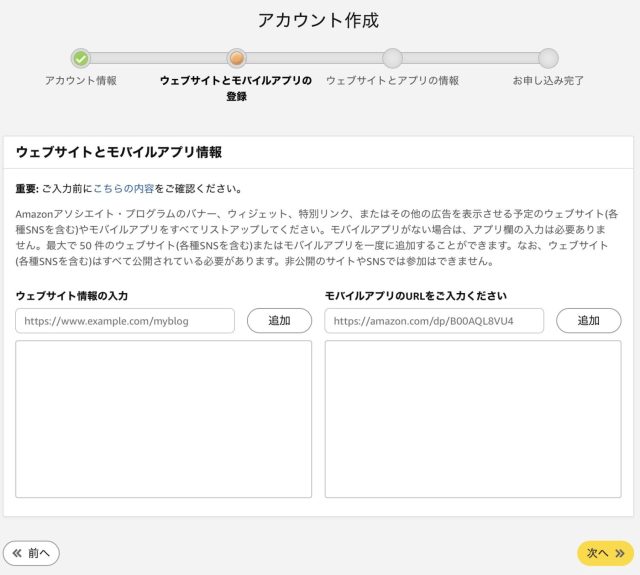Click the green checkmark step for アカウント情報
Image resolution: width=640 pixels, height=575 pixels.
pos(81,58)
